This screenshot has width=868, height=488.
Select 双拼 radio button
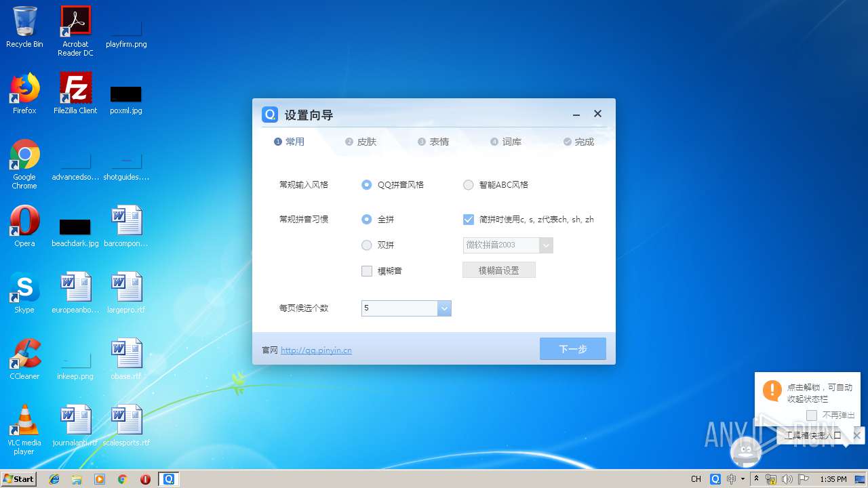point(367,245)
